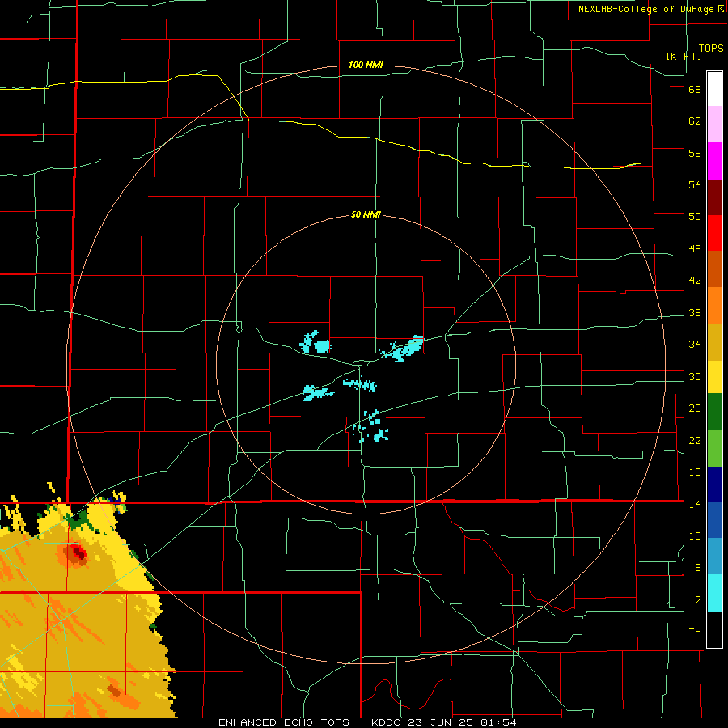
Task: Click the [K FT] units label
Action: (684, 56)
